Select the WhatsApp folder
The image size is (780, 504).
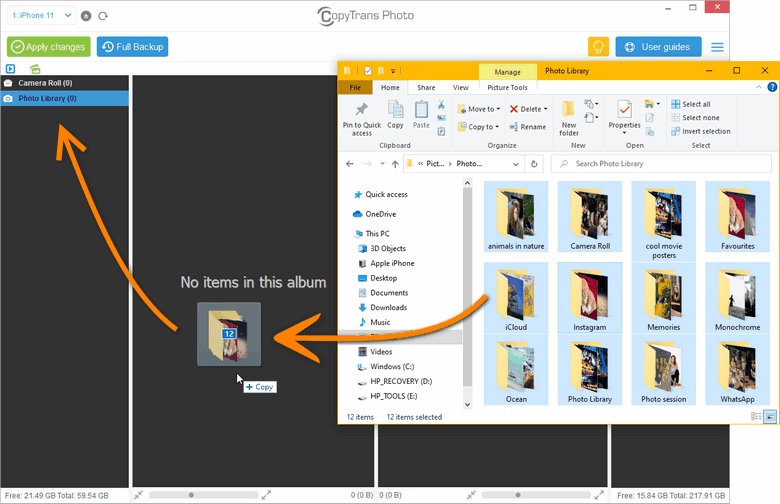pyautogui.click(x=737, y=370)
